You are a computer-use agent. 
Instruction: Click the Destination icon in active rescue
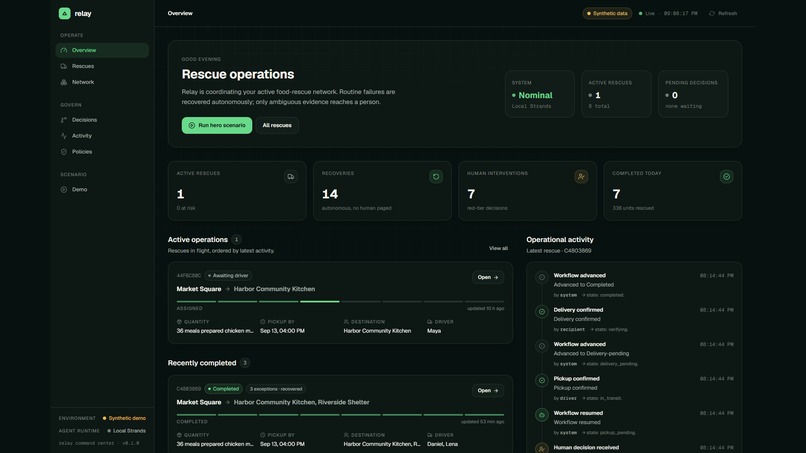click(x=346, y=322)
